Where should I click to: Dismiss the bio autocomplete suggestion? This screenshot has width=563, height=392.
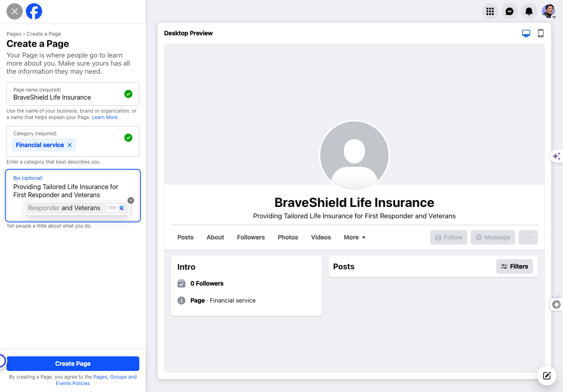click(131, 200)
